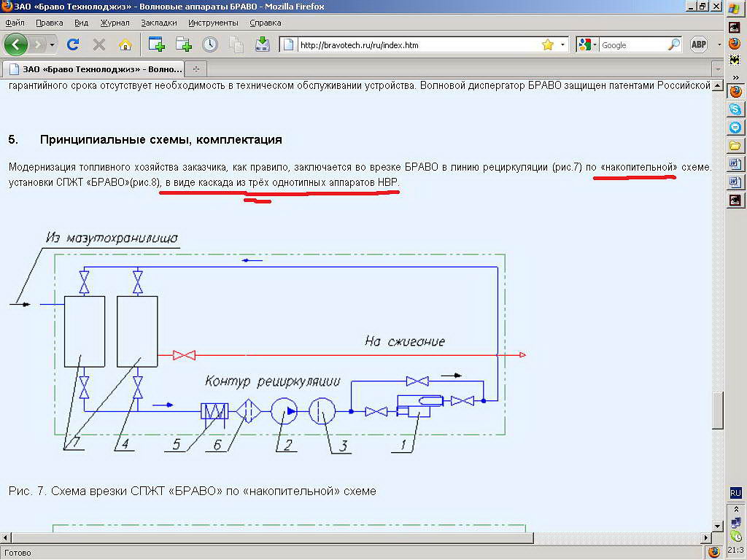
Task: Reload the page with the blue Refresh icon
Action: [73, 44]
